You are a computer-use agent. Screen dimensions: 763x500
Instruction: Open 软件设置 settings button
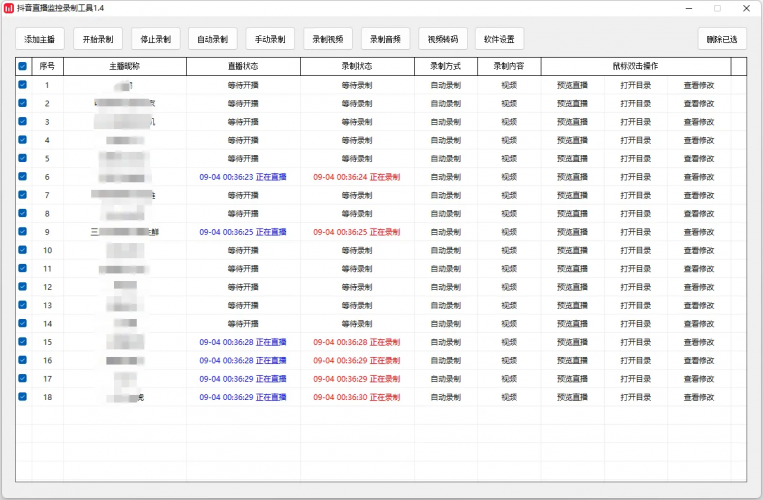click(x=499, y=39)
